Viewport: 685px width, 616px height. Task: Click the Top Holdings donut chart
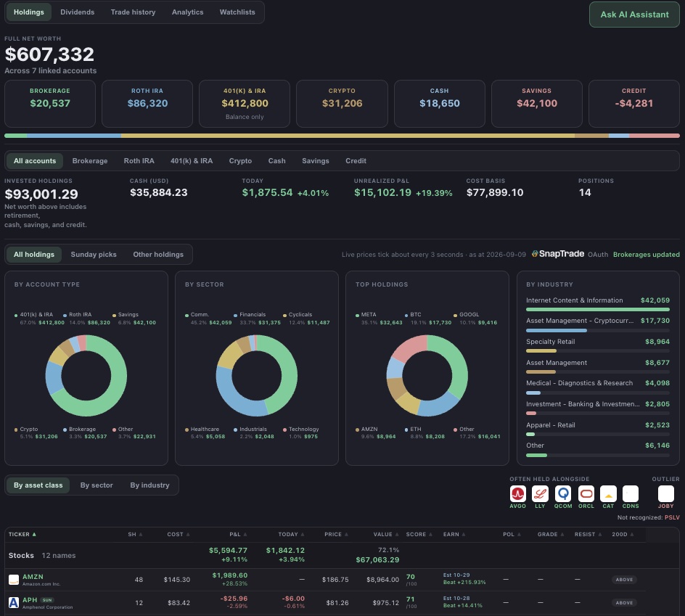click(x=427, y=376)
